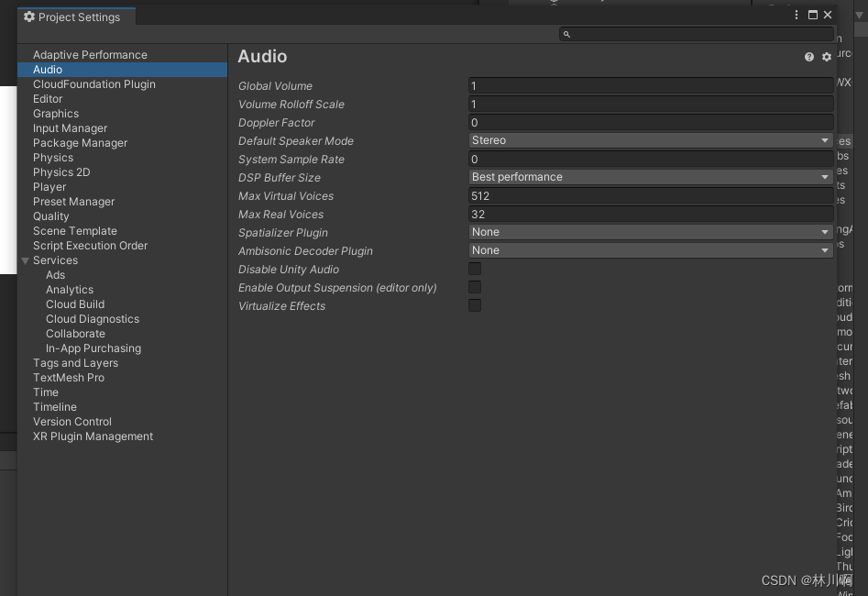Select Input Manager in the sidebar
Screen dimensions: 868x596
click(69, 127)
